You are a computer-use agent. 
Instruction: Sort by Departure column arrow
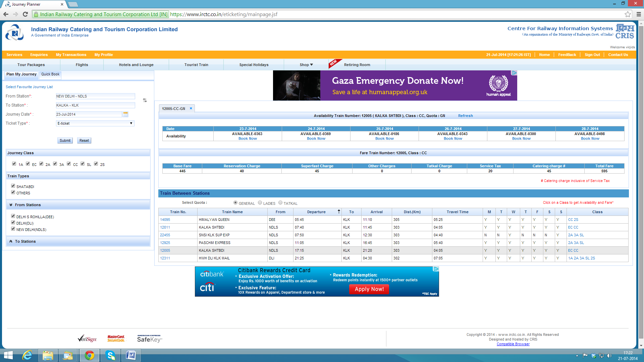click(339, 212)
